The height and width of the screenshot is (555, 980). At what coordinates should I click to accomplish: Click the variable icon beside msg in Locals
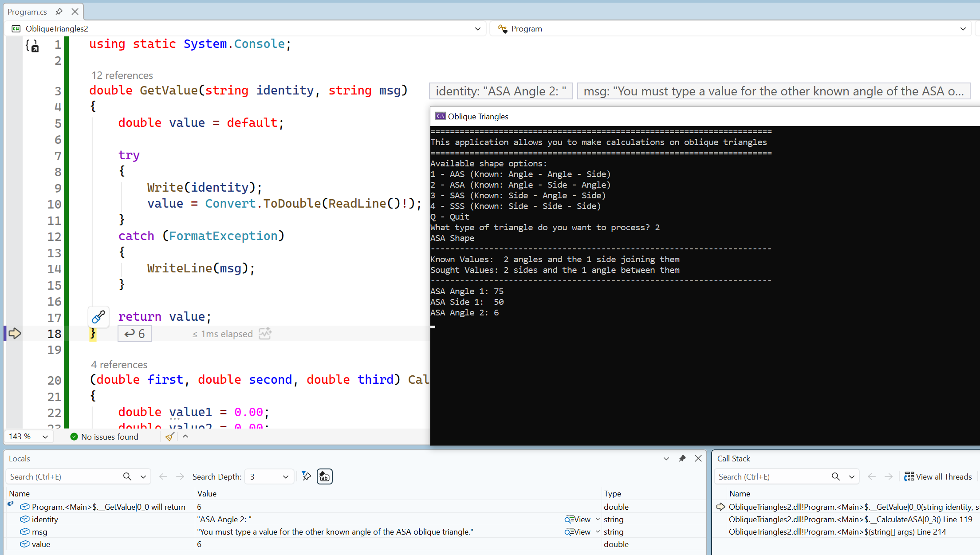25,531
